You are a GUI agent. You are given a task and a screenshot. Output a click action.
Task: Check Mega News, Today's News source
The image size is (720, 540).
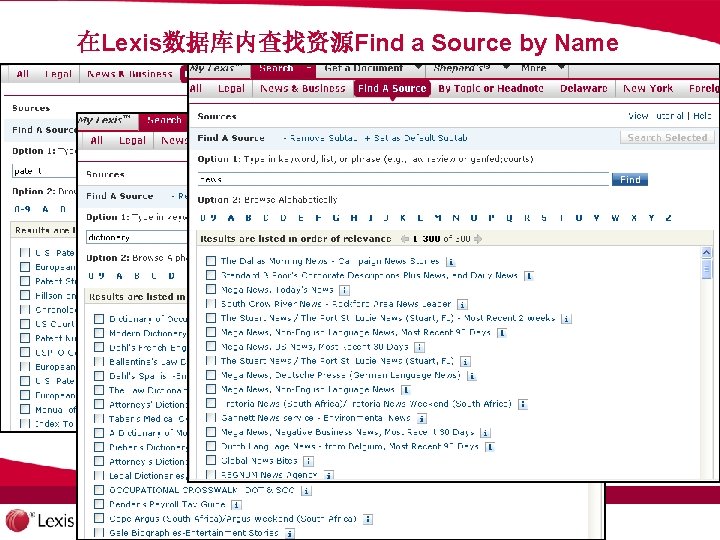click(211, 289)
